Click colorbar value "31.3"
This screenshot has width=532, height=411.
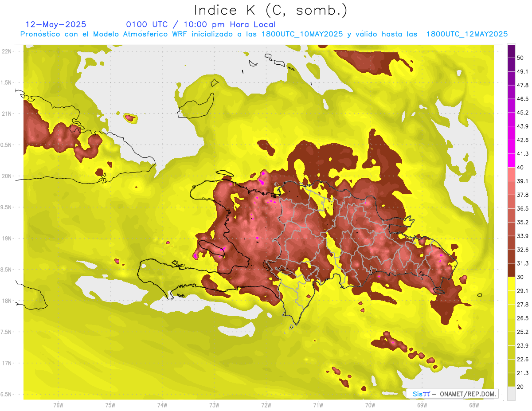tap(522, 263)
